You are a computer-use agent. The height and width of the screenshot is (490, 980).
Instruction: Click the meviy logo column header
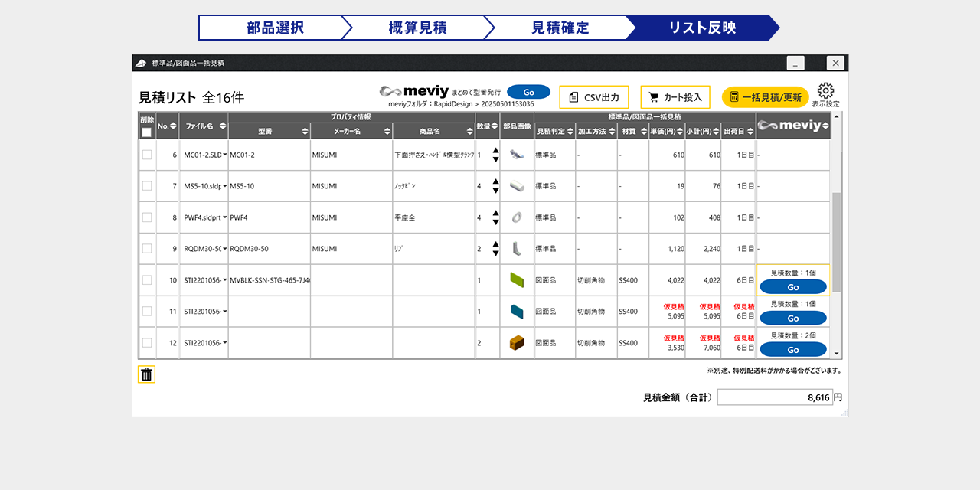pos(792,126)
